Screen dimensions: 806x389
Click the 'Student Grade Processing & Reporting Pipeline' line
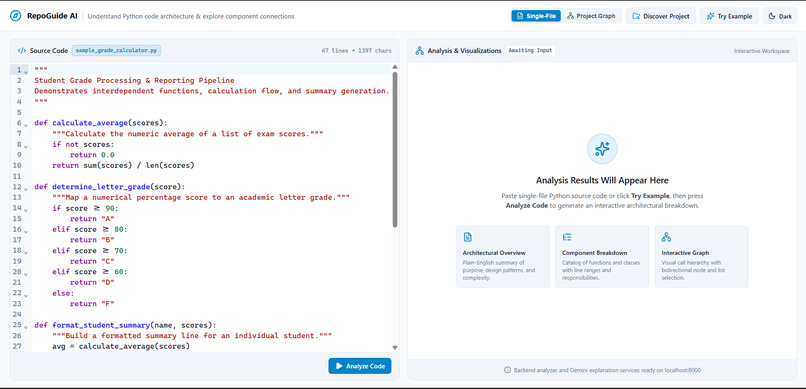coord(134,80)
